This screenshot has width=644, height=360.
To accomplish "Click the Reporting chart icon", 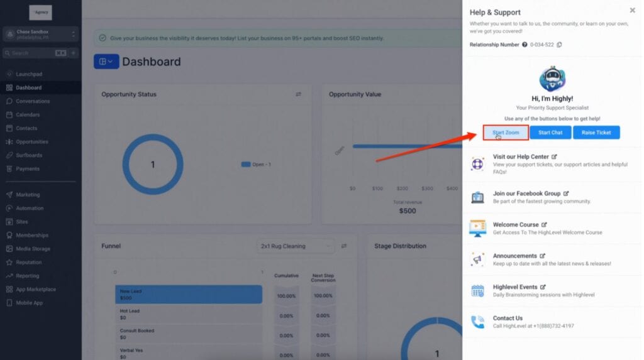I will [9, 276].
